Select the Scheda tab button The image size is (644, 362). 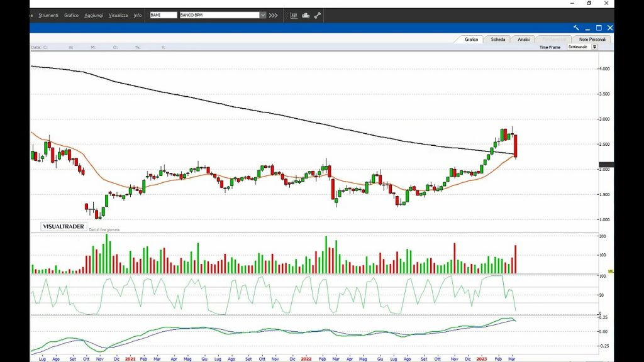pos(497,38)
